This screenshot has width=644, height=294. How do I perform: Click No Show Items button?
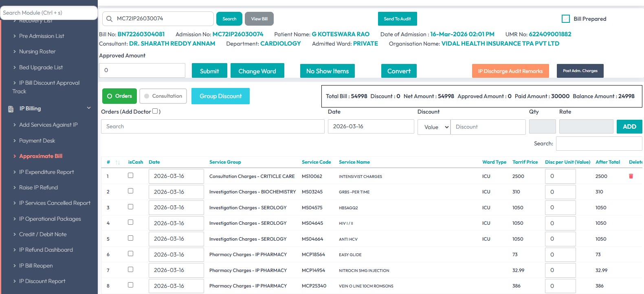tap(327, 71)
